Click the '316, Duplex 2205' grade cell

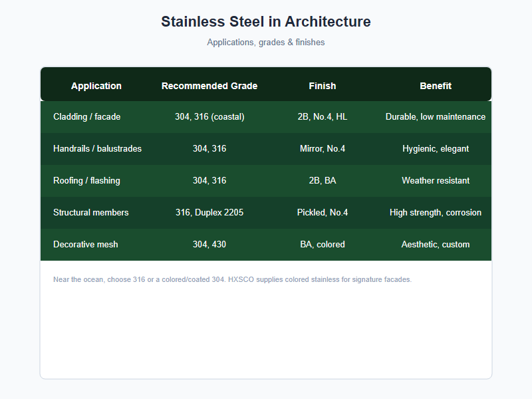[209, 212]
